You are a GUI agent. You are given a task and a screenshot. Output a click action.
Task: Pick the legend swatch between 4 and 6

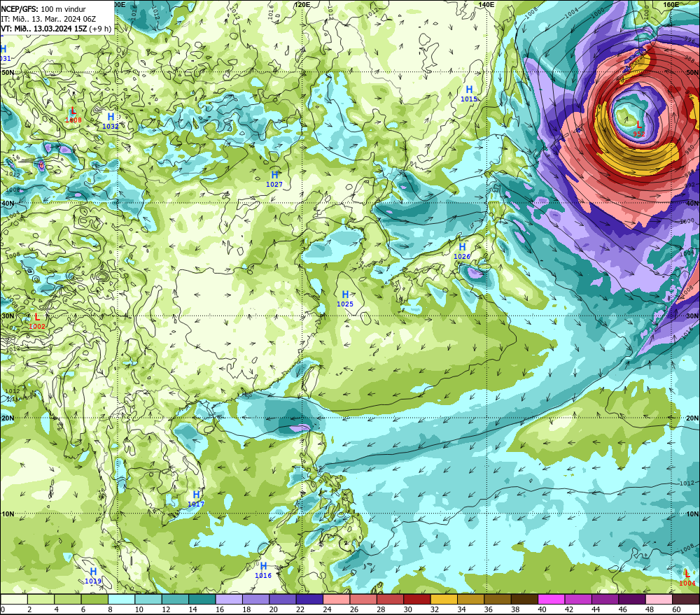[x=68, y=599]
